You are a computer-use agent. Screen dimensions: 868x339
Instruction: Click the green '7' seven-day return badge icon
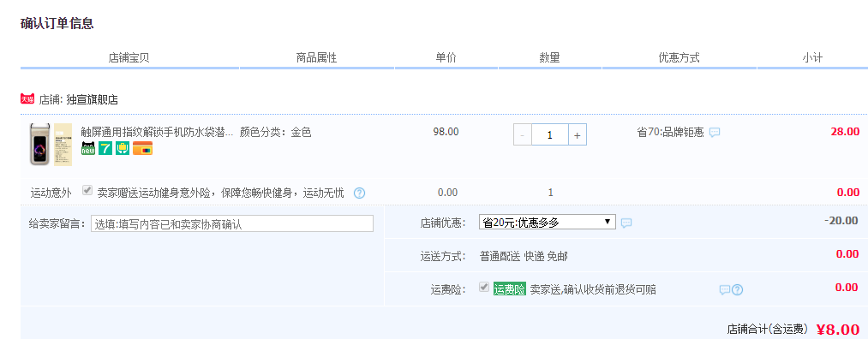pyautogui.click(x=105, y=148)
